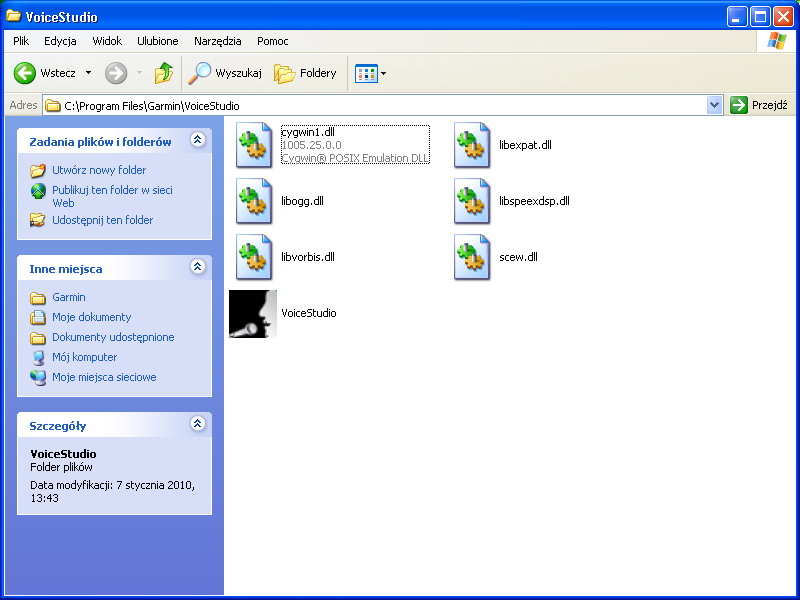Open the Wyszukaj search pane
The height and width of the screenshot is (600, 800).
point(226,73)
